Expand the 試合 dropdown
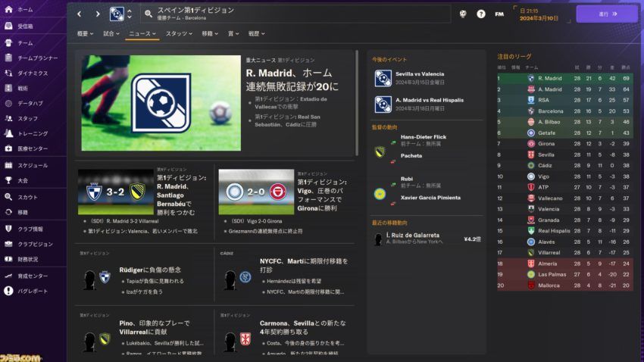The height and width of the screenshot is (362, 644). pyautogui.click(x=111, y=33)
